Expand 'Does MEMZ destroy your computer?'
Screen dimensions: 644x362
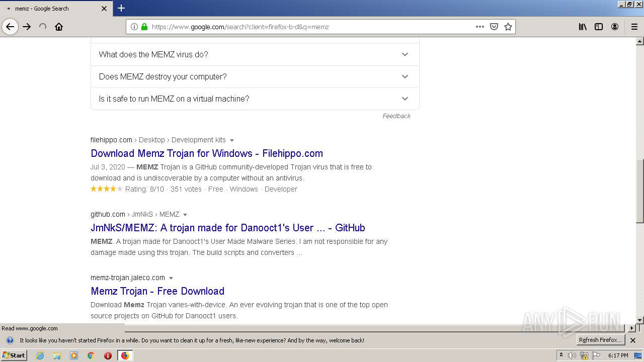255,76
